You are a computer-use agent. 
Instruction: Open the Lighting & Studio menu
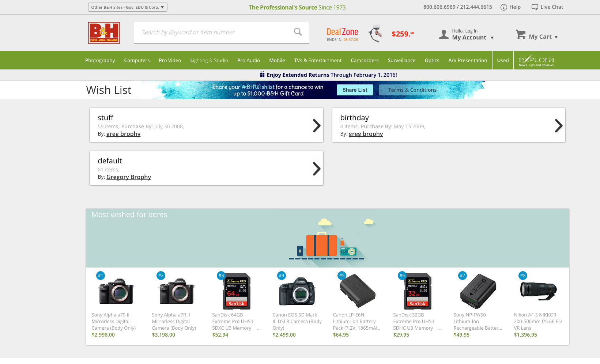[x=209, y=60]
